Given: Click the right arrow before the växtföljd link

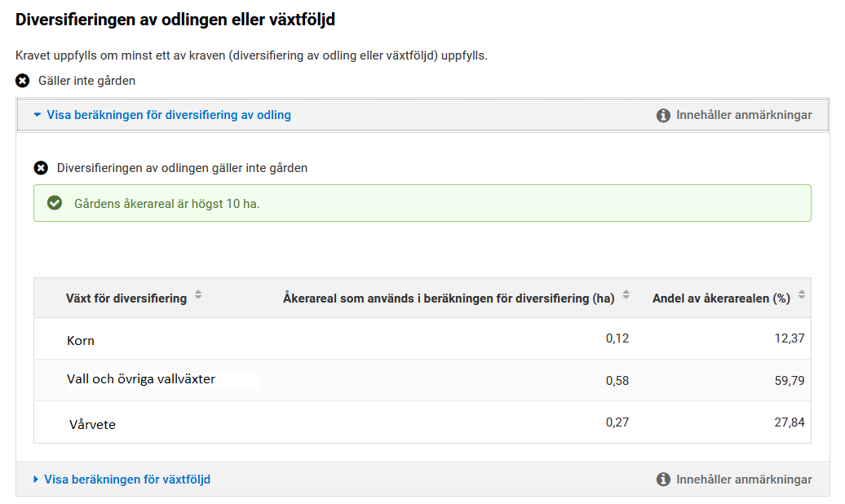Looking at the screenshot, I should pos(36,480).
